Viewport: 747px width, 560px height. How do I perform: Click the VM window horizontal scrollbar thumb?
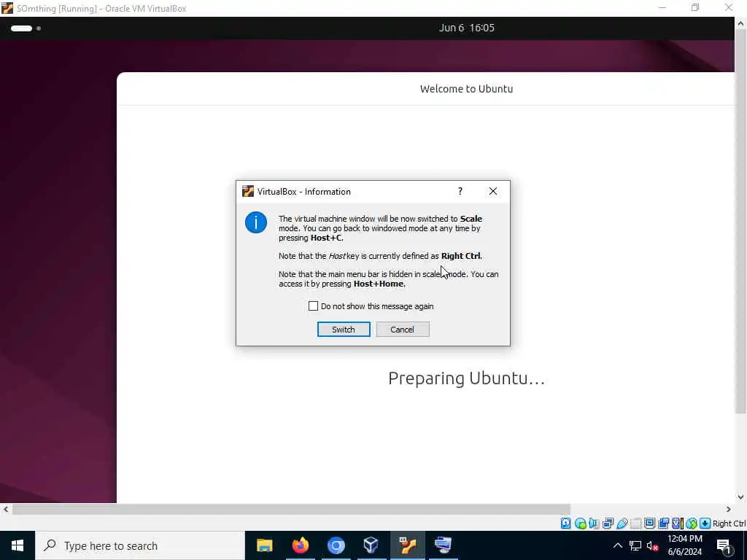291,510
